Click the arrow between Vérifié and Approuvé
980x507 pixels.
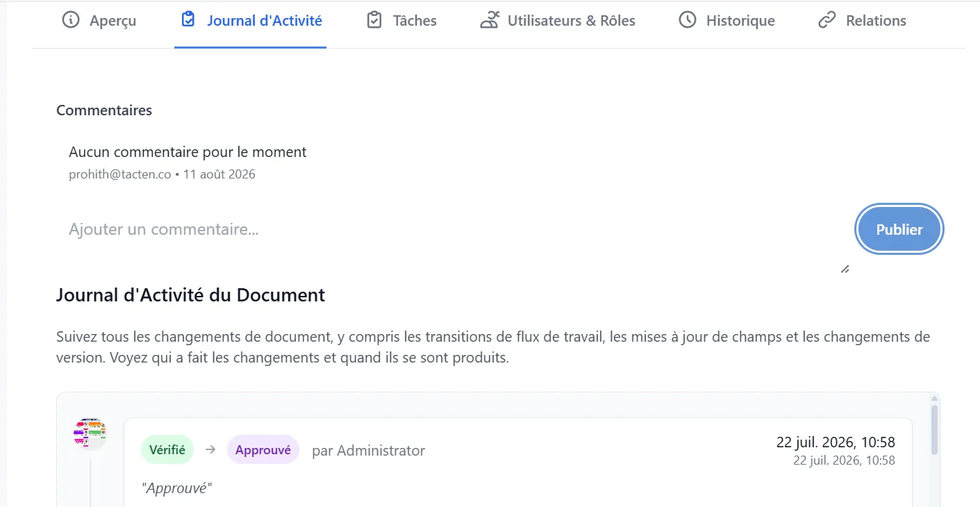coord(210,450)
